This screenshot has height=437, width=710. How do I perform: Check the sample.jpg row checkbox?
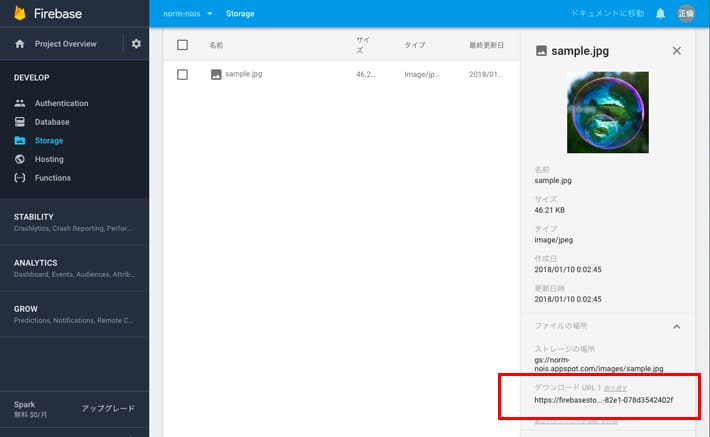182,74
